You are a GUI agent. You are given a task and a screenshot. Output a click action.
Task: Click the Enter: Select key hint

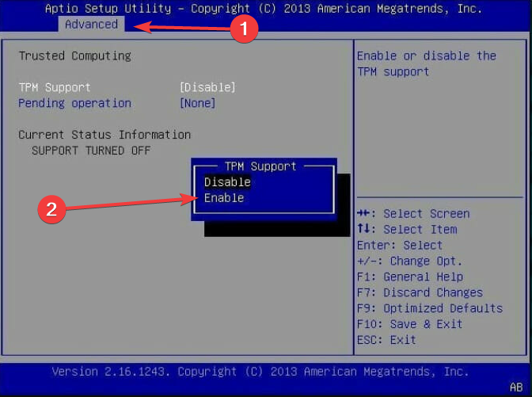400,245
